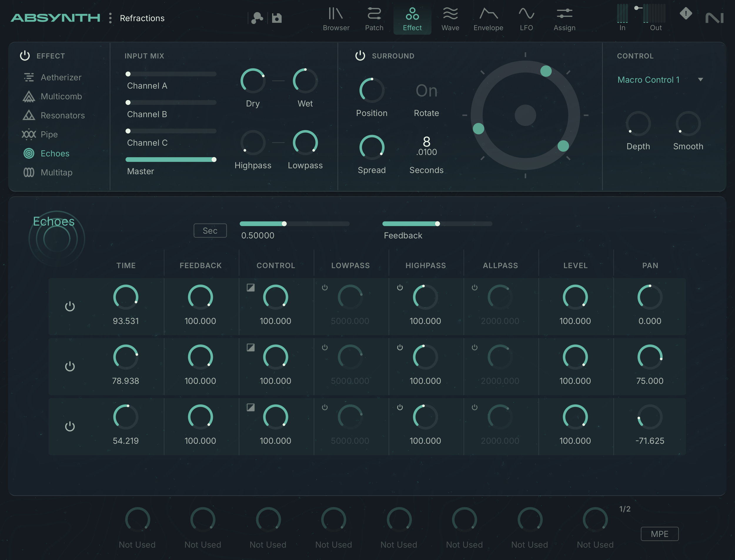Screen dimensions: 735x560
Task: Click the In level meter
Action: [x=622, y=13]
